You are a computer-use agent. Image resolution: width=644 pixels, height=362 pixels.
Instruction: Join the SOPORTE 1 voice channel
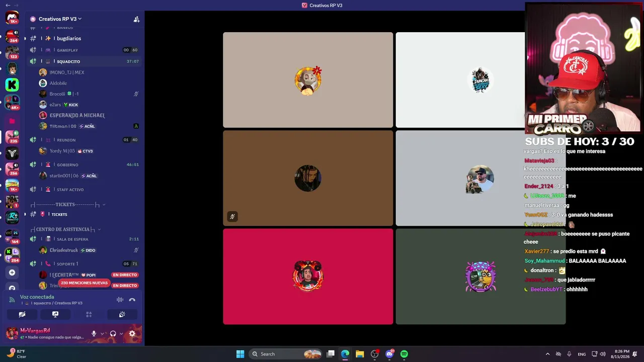pos(85,263)
